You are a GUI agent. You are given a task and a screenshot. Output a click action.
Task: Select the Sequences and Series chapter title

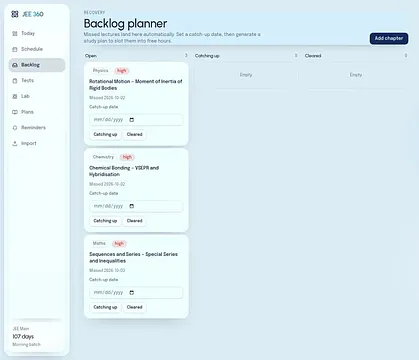(x=133, y=257)
